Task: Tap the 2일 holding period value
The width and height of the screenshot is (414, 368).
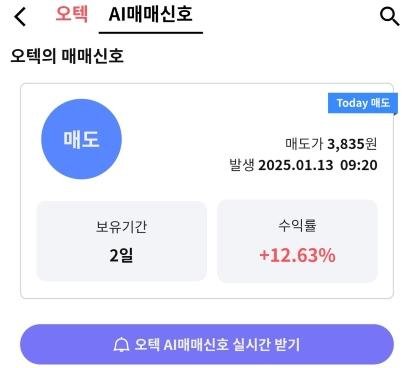Action: click(121, 256)
